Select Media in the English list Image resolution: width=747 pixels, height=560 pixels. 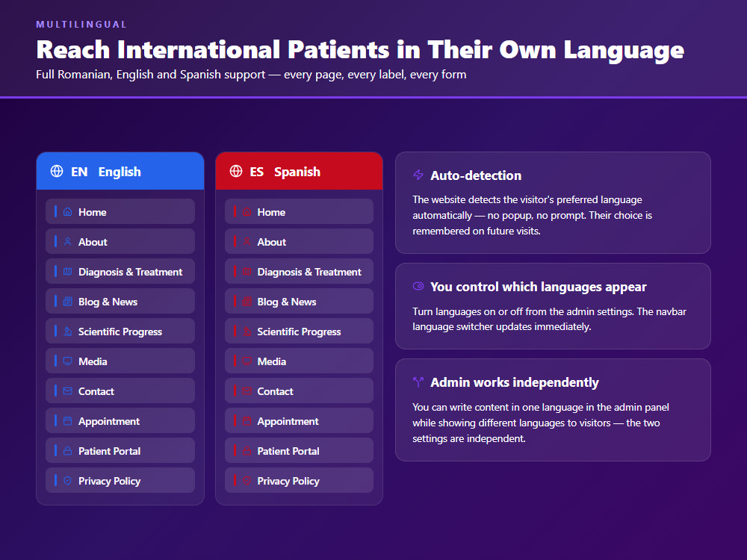click(120, 361)
